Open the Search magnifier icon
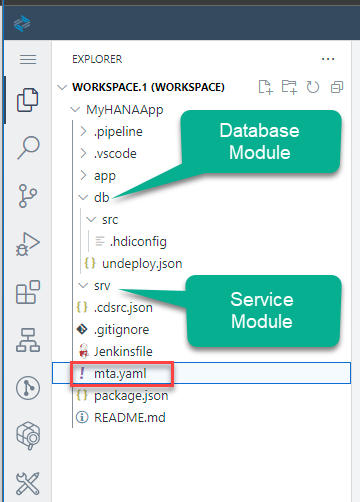The image size is (360, 502). (x=28, y=147)
